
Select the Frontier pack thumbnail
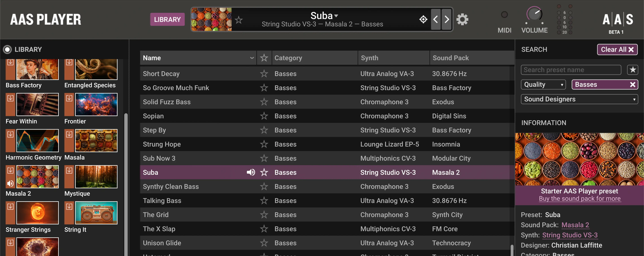(96, 104)
